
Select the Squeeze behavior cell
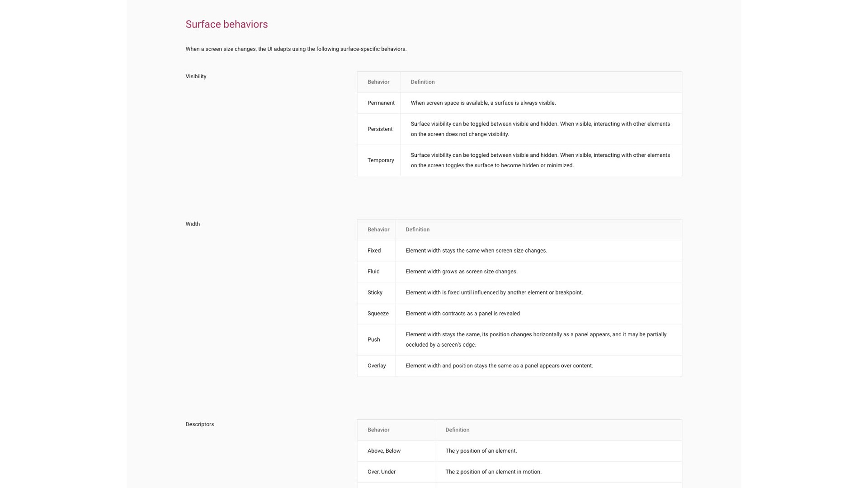[x=378, y=314]
